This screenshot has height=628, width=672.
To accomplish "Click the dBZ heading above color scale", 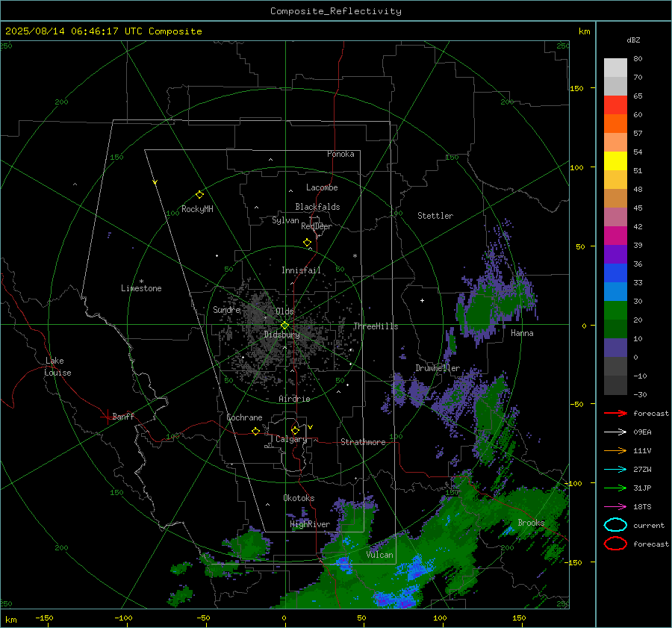I will 633,40.
